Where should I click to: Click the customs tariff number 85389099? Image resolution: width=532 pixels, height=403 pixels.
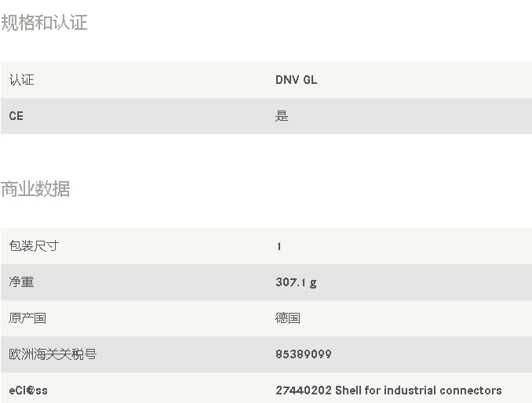pyautogui.click(x=304, y=354)
